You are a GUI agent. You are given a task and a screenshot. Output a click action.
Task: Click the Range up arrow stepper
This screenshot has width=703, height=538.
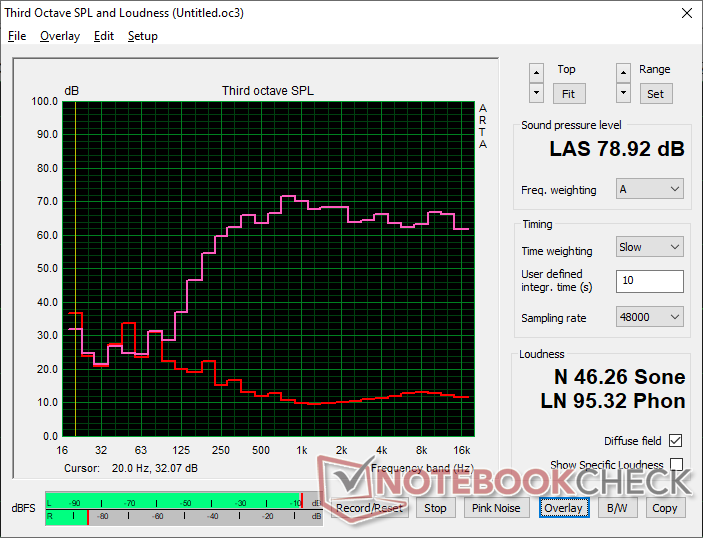[x=623, y=73]
